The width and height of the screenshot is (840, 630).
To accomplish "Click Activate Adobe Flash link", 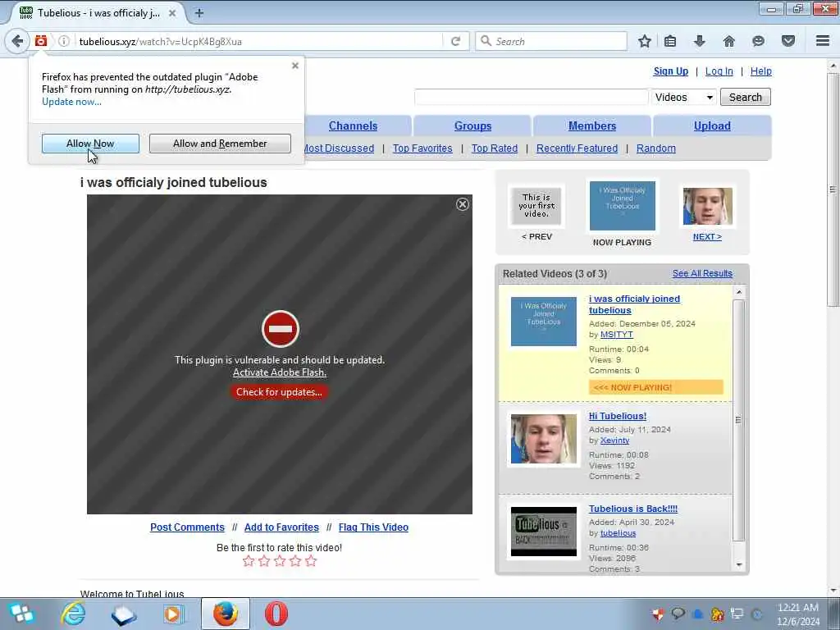I will [280, 372].
